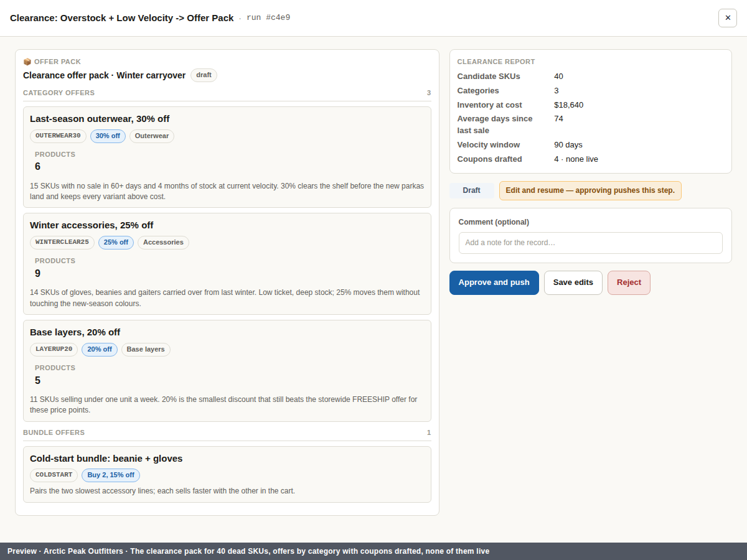
Task: Click the products count 5 under base layers
Action: (x=37, y=381)
